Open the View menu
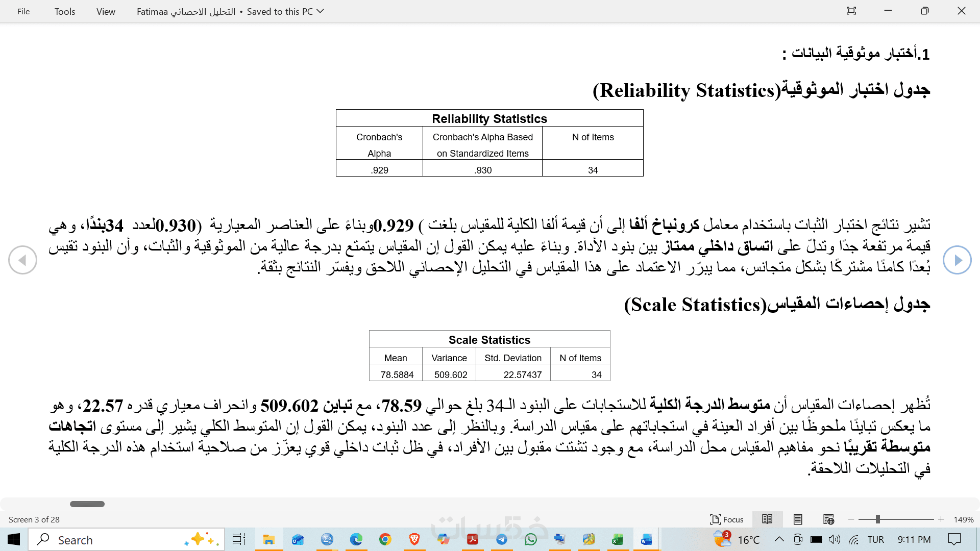 click(106, 11)
